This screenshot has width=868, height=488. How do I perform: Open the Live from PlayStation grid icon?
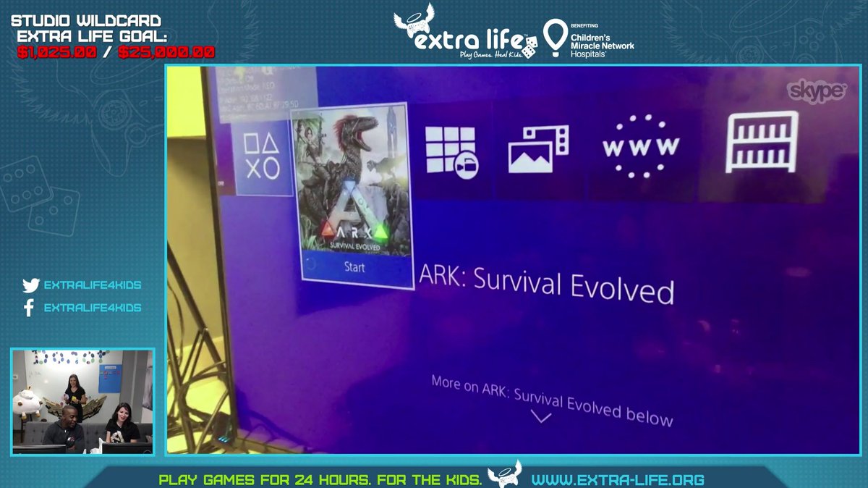pos(451,151)
